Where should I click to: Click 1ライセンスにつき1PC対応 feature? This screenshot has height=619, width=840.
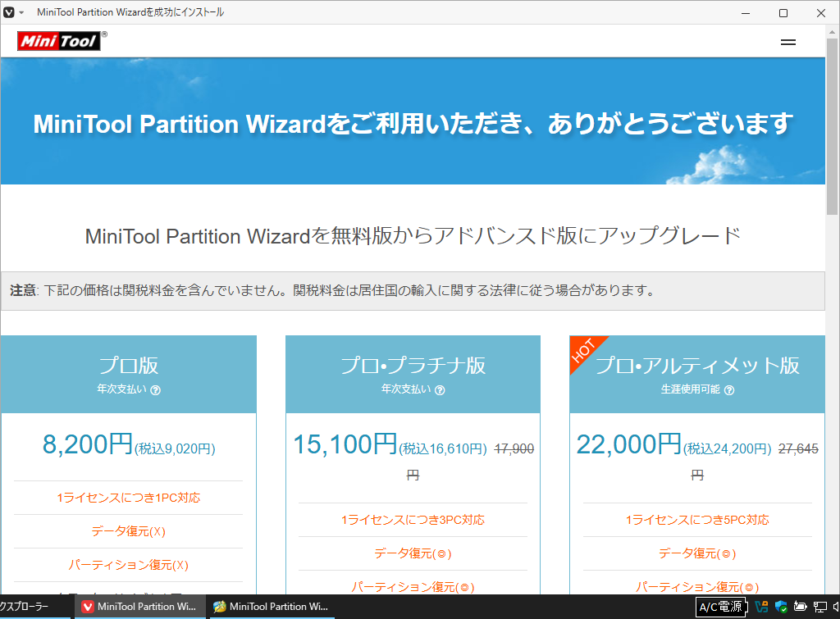pos(129,498)
